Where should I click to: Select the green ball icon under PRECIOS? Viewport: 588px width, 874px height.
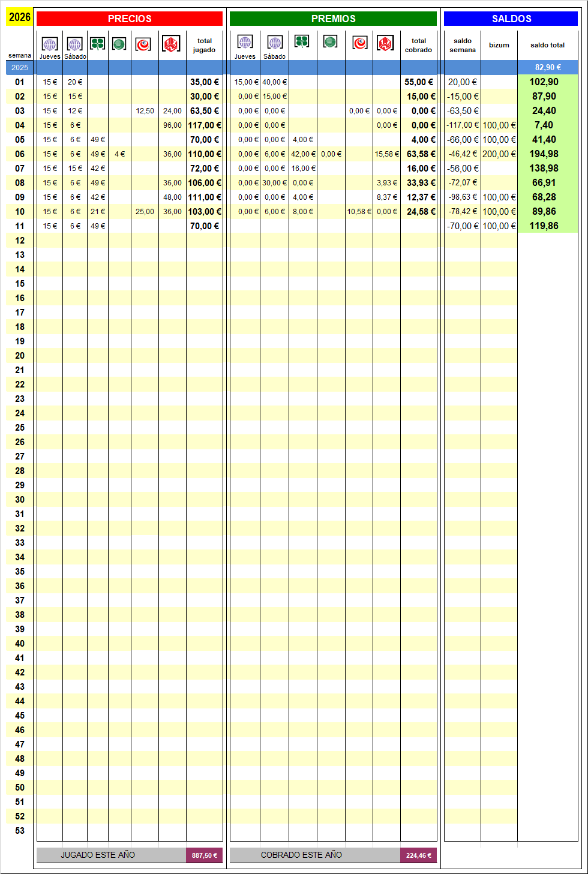coord(119,44)
